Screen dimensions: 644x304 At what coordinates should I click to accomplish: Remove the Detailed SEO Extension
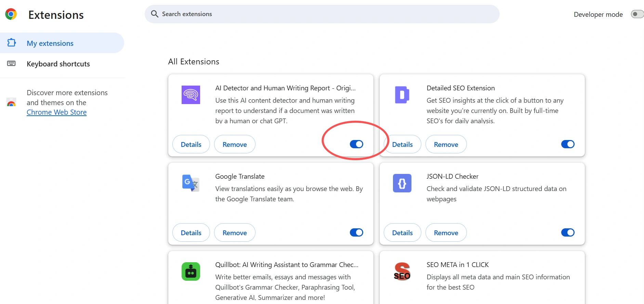pos(446,144)
